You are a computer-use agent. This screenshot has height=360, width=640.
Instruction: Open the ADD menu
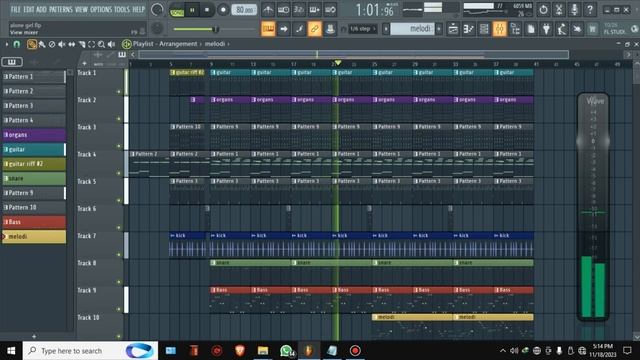pos(42,9)
